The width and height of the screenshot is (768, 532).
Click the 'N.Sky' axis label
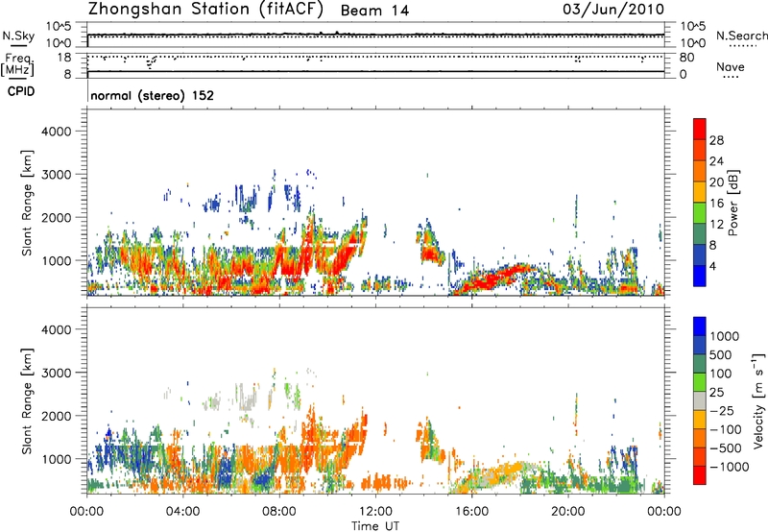[18, 36]
